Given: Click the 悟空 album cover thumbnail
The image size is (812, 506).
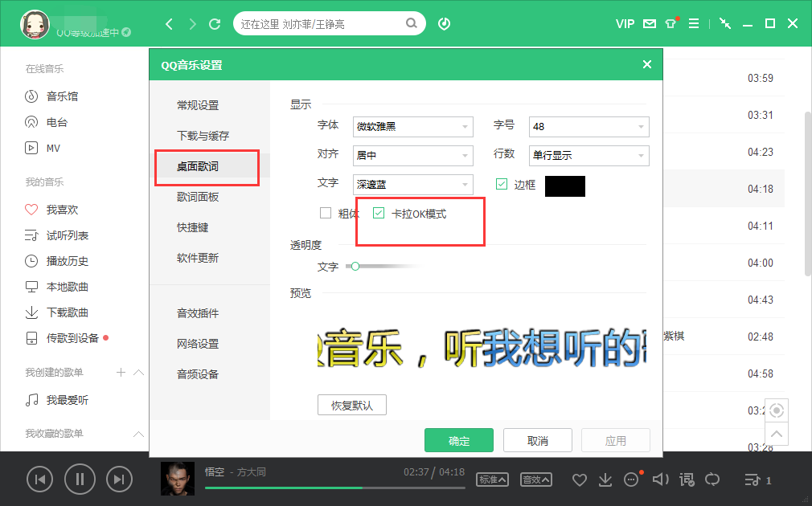Looking at the screenshot, I should pos(178,479).
